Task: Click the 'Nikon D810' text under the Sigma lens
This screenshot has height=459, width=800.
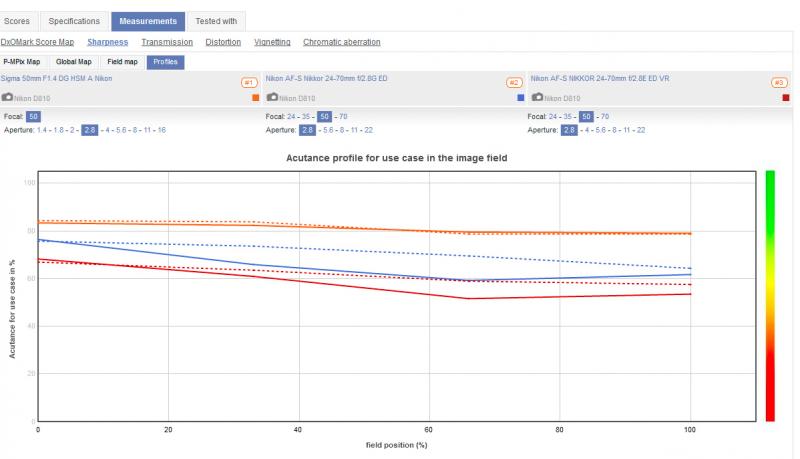Action: pyautogui.click(x=32, y=98)
